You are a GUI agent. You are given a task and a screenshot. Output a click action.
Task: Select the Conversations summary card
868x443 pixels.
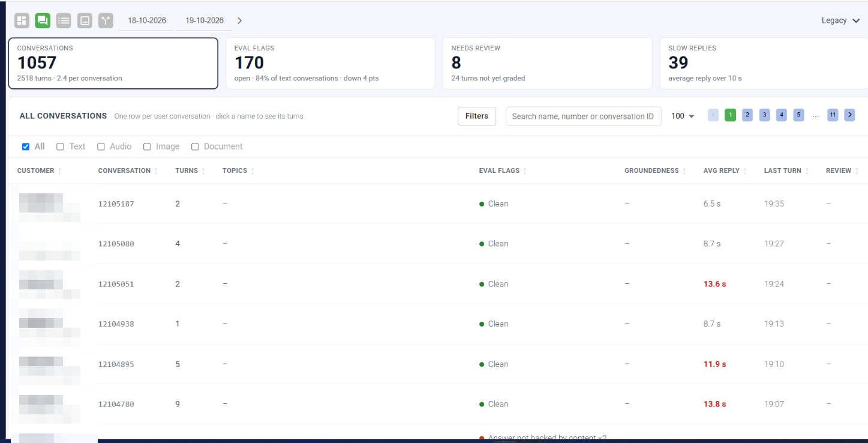point(113,64)
